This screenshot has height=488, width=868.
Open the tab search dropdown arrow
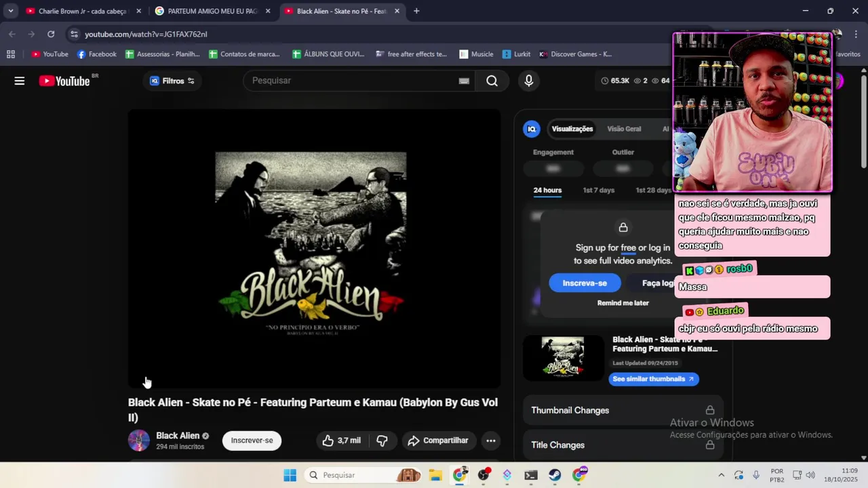click(x=11, y=11)
